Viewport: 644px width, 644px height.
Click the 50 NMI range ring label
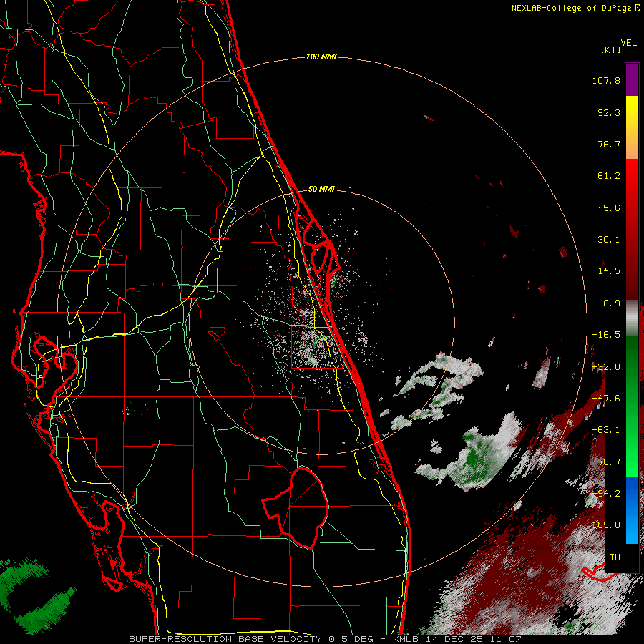[321, 189]
